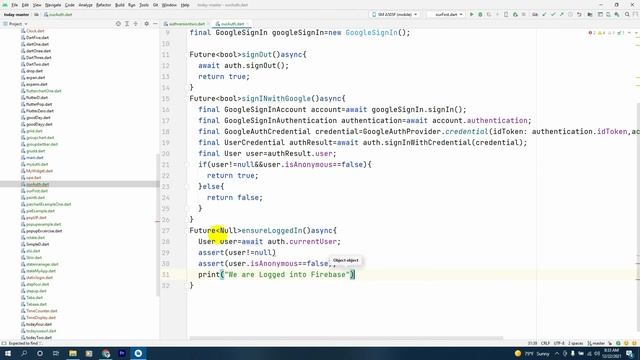This screenshot has width=640, height=360.
Task: Open TimeDisplay.dart in the project tree
Action: [41, 318]
